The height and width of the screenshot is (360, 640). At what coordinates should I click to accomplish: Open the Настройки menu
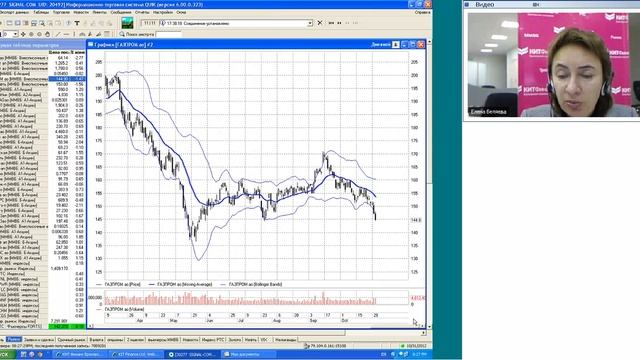163,12
